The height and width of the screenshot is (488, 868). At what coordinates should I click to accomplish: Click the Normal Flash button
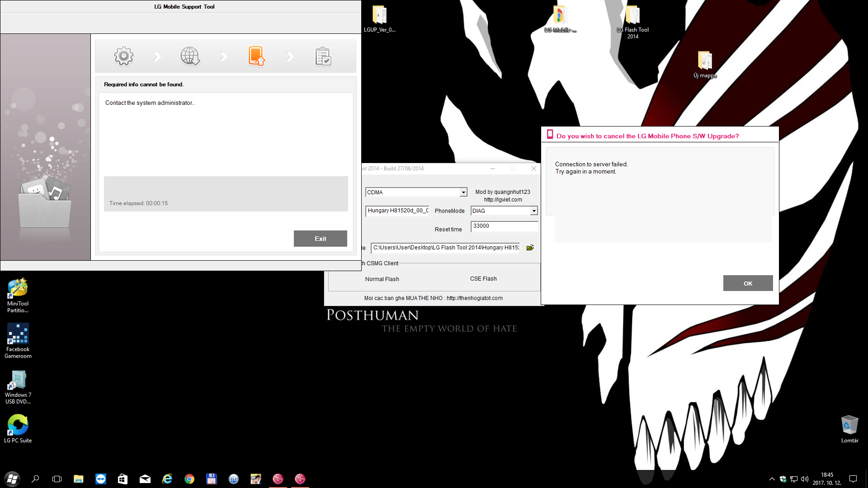click(382, 279)
